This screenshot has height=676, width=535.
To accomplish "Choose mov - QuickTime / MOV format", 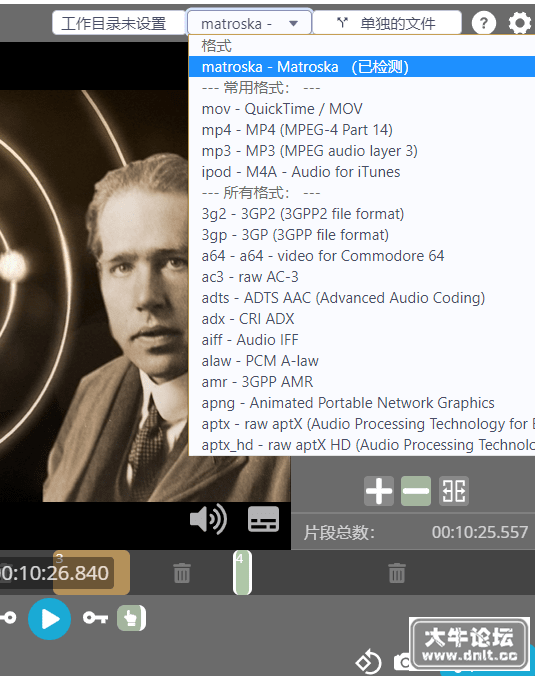I will click(362, 109).
